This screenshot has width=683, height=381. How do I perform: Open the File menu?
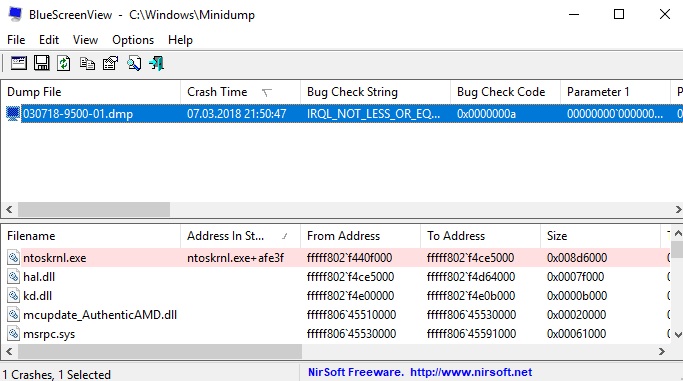click(16, 40)
